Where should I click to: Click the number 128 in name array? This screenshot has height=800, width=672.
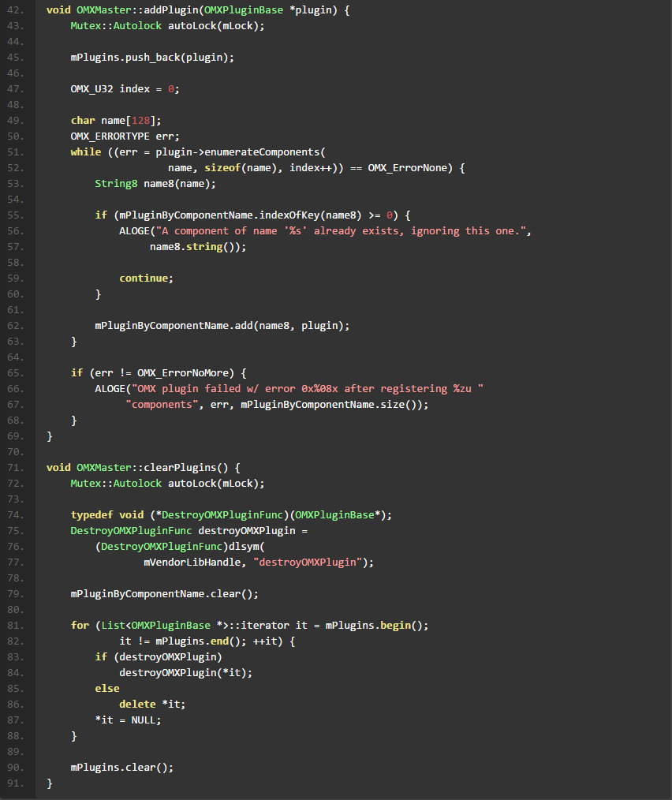click(x=141, y=121)
